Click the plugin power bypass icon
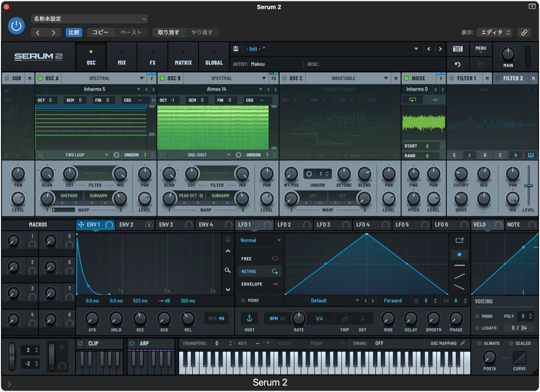This screenshot has width=540, height=392. pos(16,26)
